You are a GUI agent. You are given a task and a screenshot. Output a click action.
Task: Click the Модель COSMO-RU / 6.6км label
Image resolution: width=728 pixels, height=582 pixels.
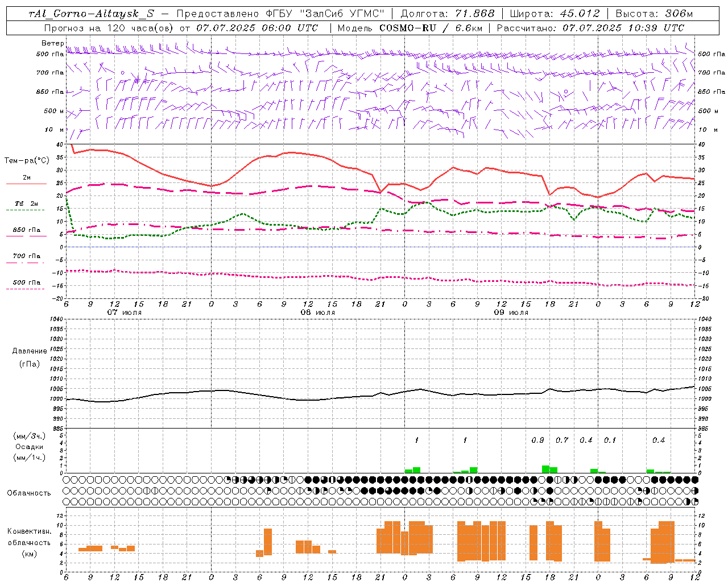click(409, 28)
